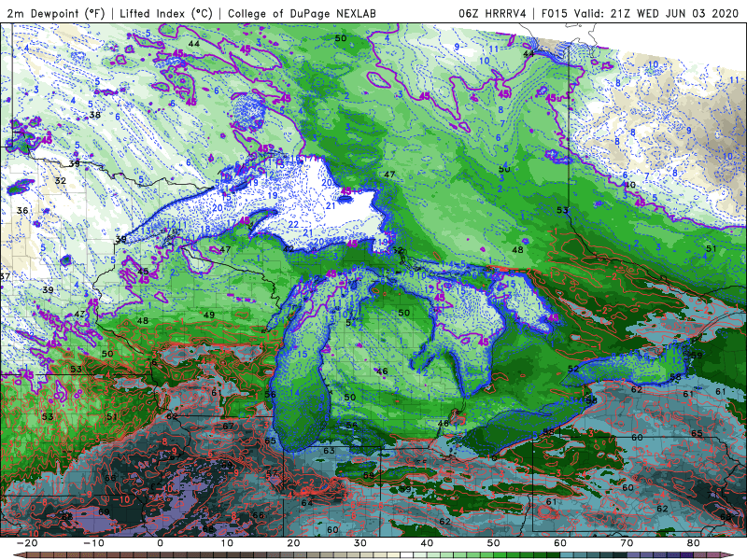Click the '49' dewpoint value on the map
This screenshot has width=747, height=560.
[x=208, y=315]
